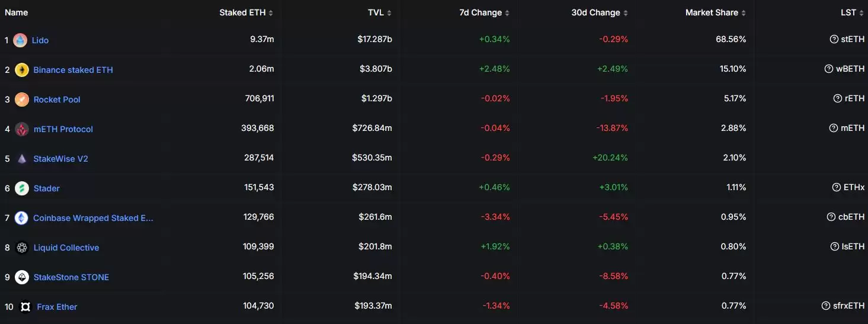868x324 pixels.
Task: Select the 109,399 staked ETH cell
Action: [259, 246]
